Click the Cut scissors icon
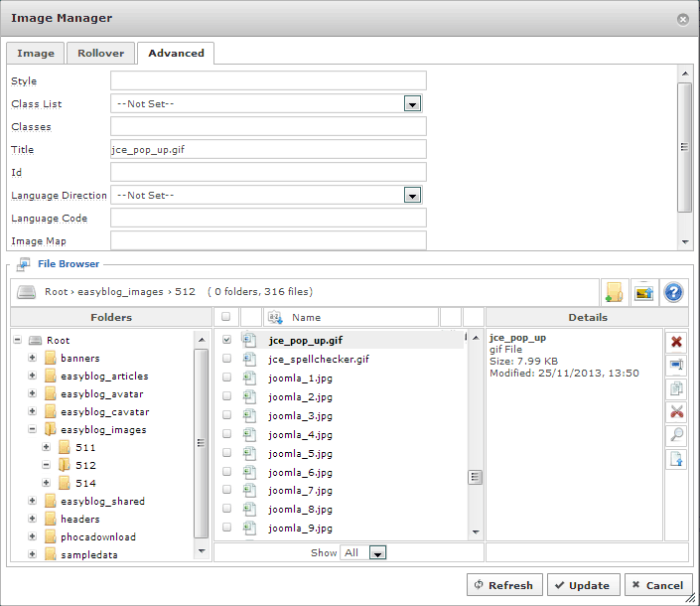The height and width of the screenshot is (606, 700). pos(677,412)
